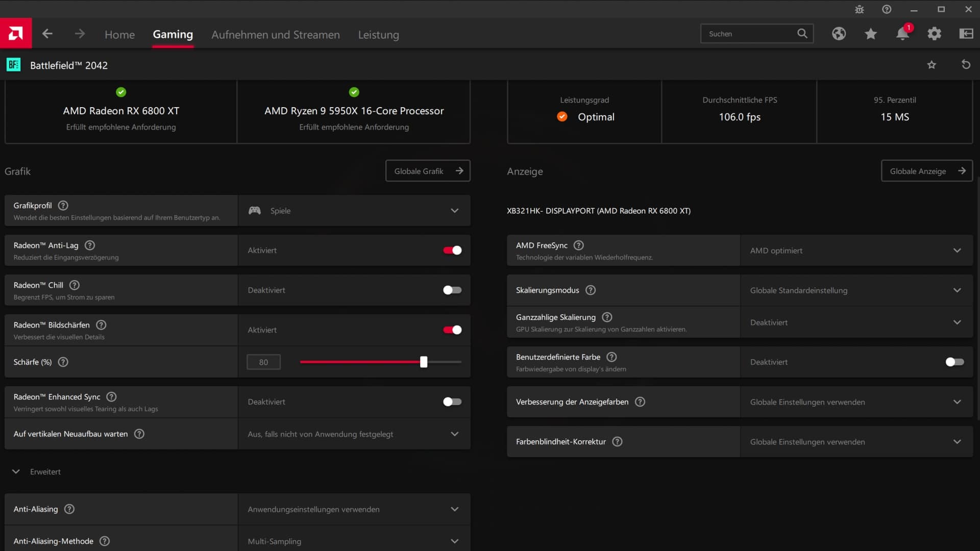Click AMD Ryzen 9 5950X processor card
980x551 pixels.
coord(354,112)
